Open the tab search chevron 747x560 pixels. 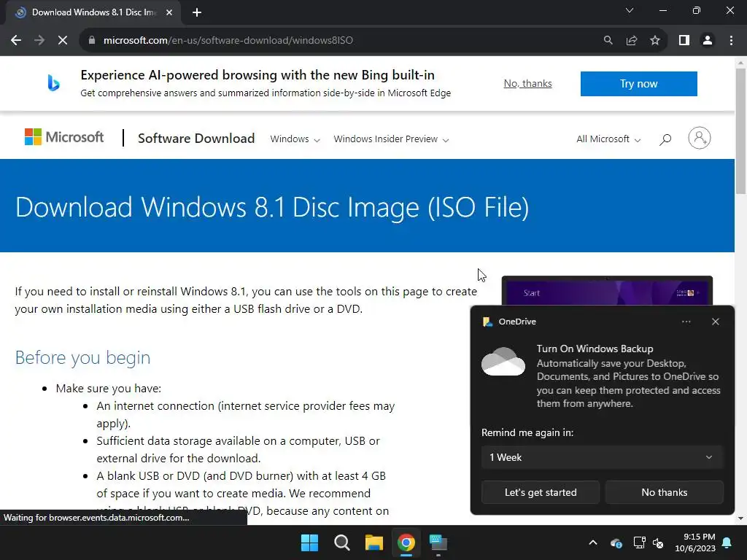click(630, 10)
